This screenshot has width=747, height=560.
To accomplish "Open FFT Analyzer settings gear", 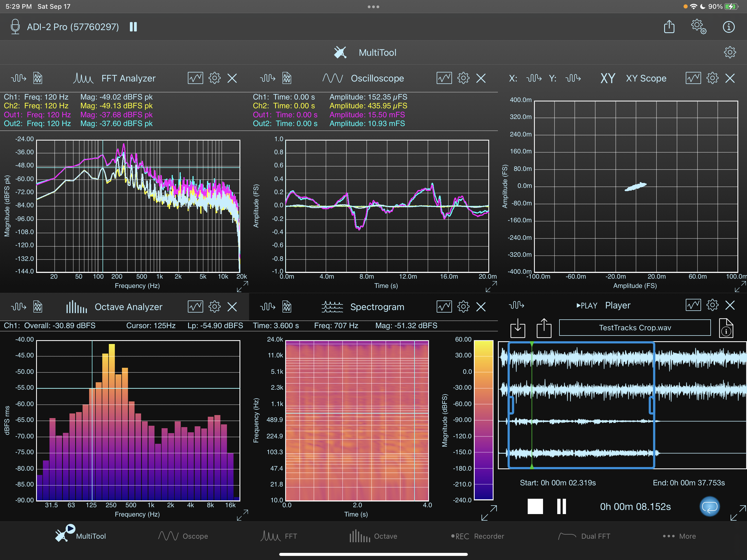I will click(x=214, y=78).
